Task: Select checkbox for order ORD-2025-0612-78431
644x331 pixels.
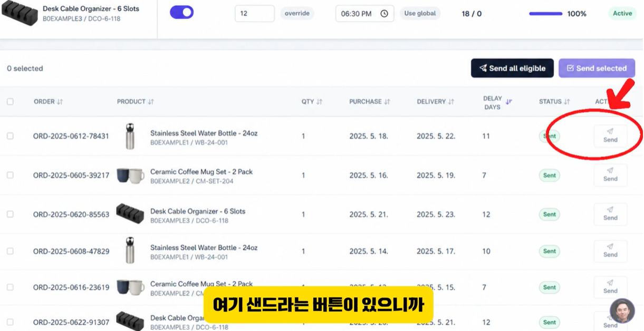Action: (10, 136)
